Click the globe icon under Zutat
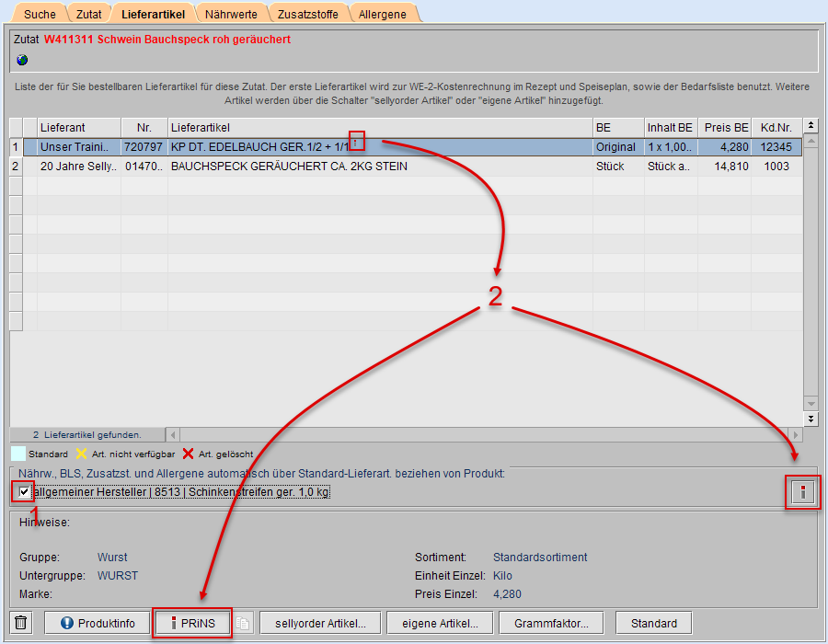 [22, 60]
